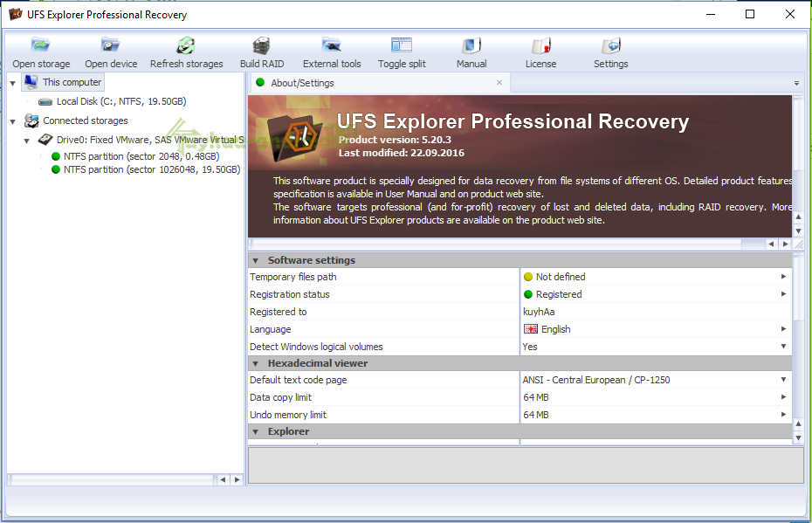Open storage from the toolbar
Screen dimensions: 812x523
[x=41, y=52]
